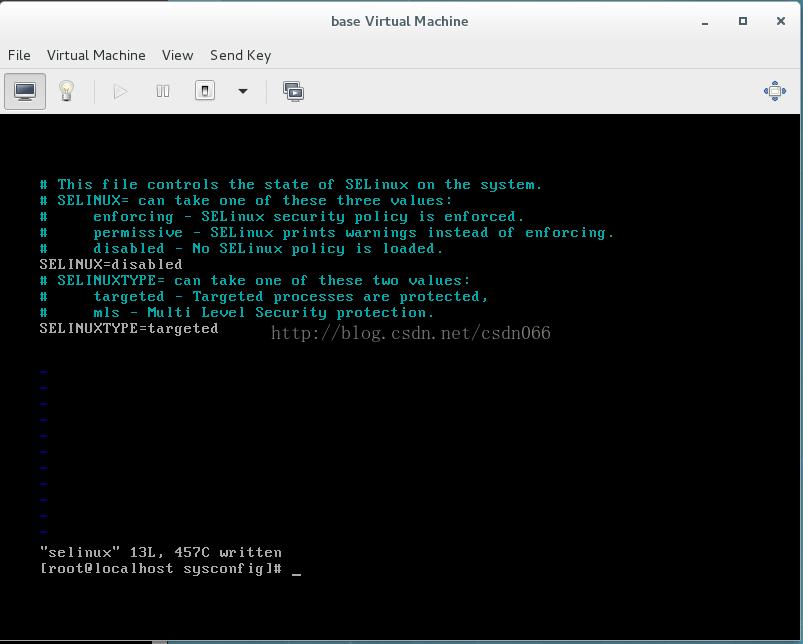Click the SELINUX=disabled line
This screenshot has width=803, height=644.
111,265
